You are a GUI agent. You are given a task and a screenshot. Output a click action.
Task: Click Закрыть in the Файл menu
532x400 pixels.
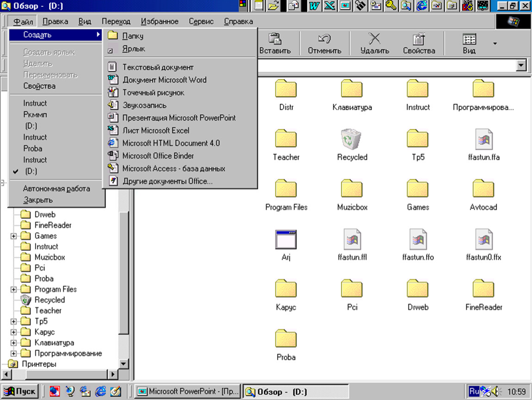(x=56, y=200)
